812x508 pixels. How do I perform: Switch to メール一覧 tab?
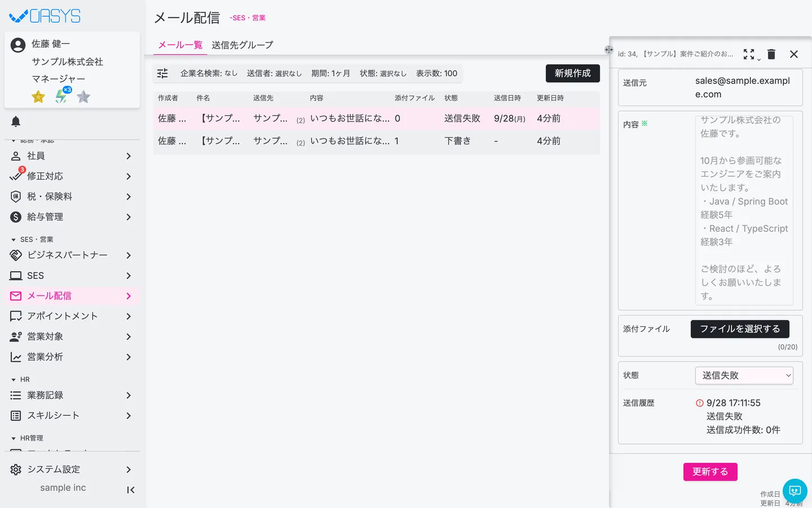(x=180, y=45)
